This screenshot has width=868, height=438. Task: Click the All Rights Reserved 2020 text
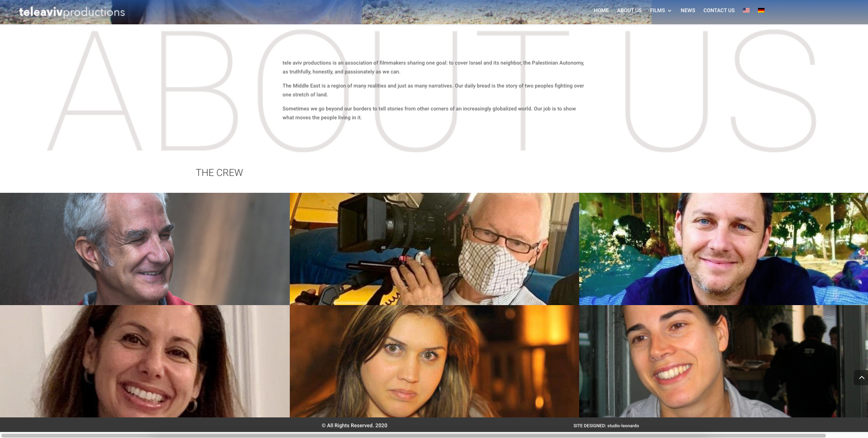354,425
